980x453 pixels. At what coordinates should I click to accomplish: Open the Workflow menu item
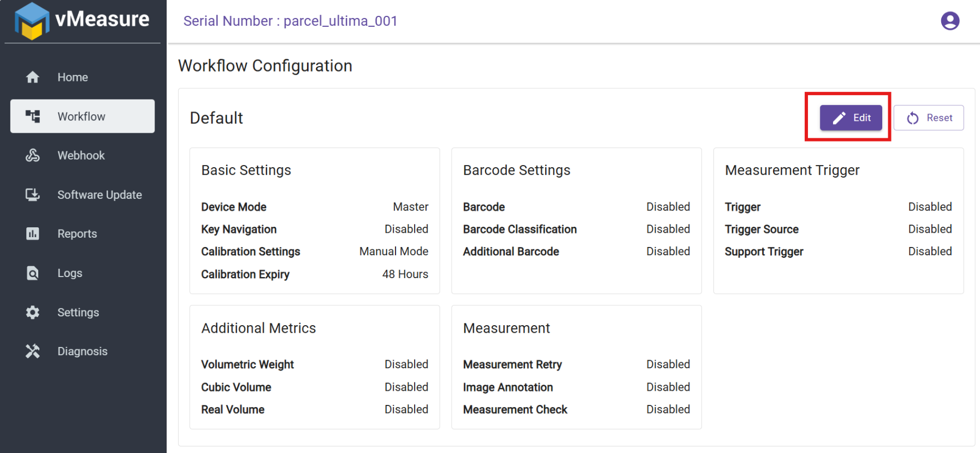point(81,116)
